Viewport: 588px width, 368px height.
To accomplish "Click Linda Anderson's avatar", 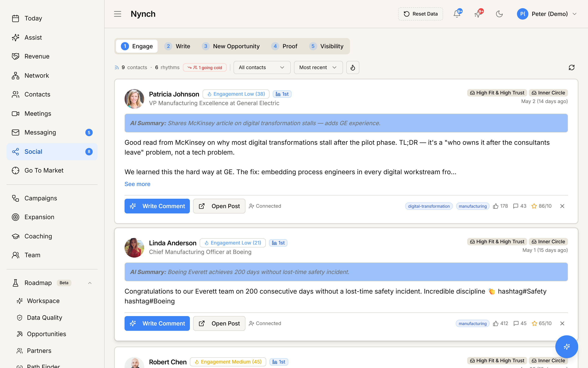I will tap(134, 248).
